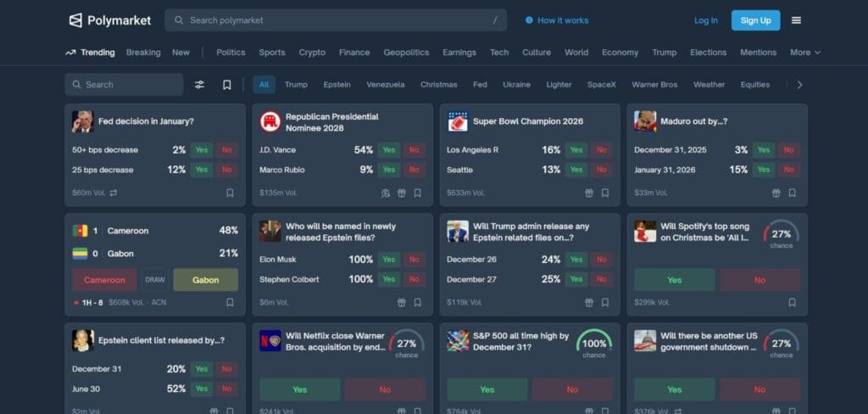Click gift icon on Epstein files named card
The height and width of the screenshot is (414, 868).
401,303
